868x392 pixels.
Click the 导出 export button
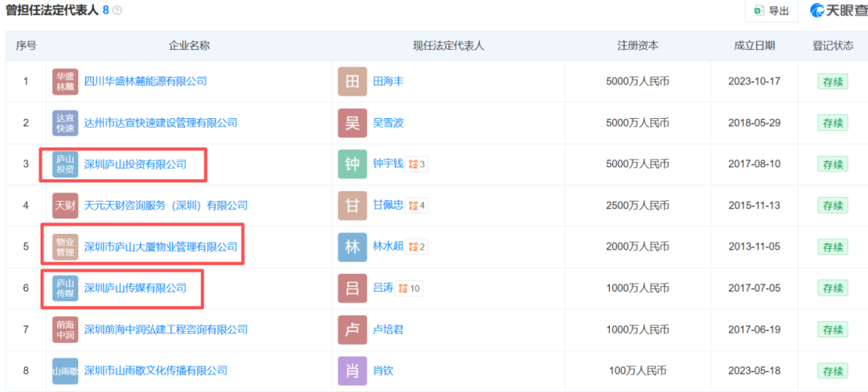coord(771,10)
